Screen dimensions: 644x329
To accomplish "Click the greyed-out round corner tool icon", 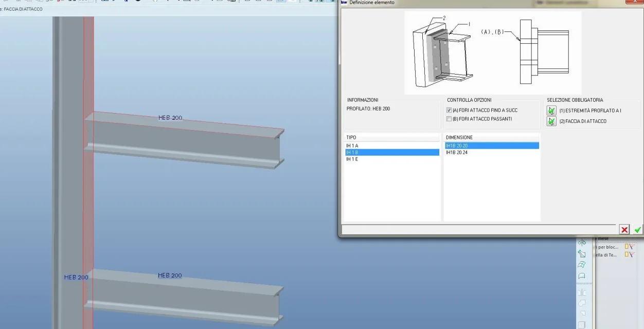I will point(582,314).
